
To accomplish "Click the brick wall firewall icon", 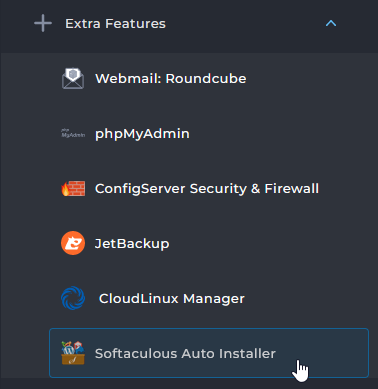I will click(73, 188).
